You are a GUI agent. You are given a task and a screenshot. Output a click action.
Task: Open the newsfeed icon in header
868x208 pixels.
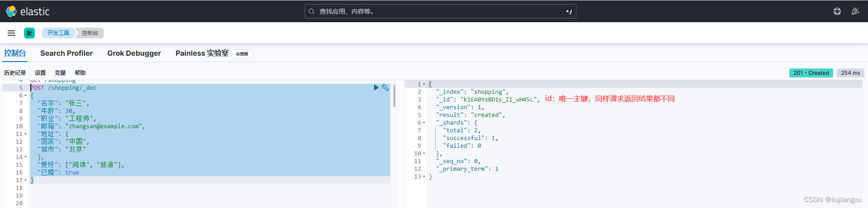(855, 11)
